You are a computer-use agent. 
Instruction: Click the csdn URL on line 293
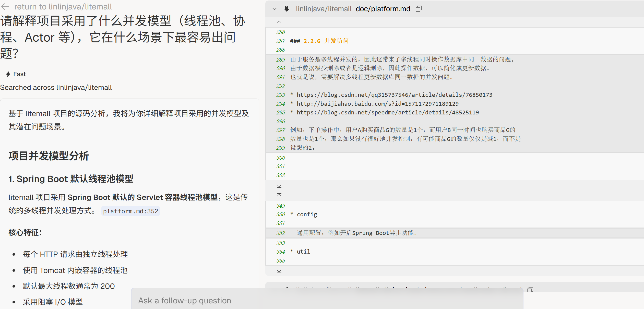[x=394, y=95]
